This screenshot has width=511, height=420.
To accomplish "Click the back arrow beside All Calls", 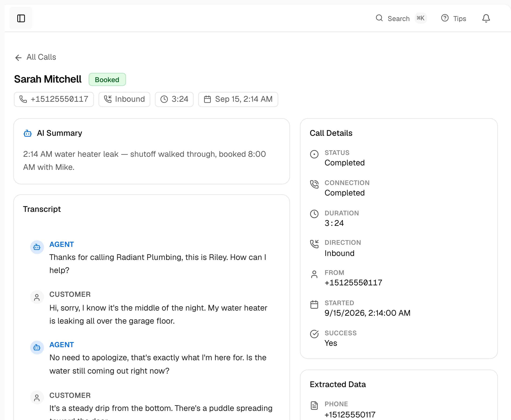I will (x=18, y=58).
